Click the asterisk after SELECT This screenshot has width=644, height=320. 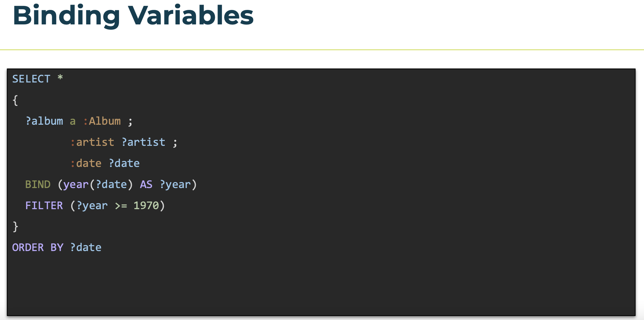pos(60,78)
